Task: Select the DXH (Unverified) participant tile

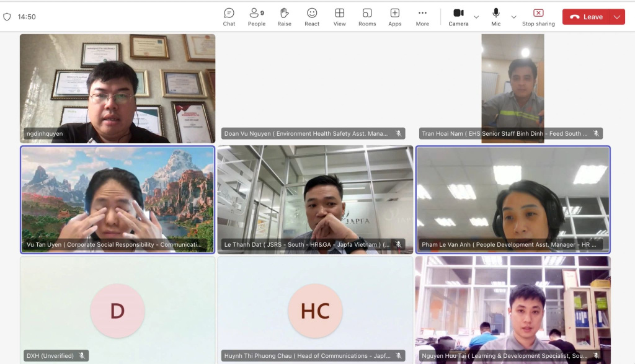Action: pyautogui.click(x=117, y=310)
